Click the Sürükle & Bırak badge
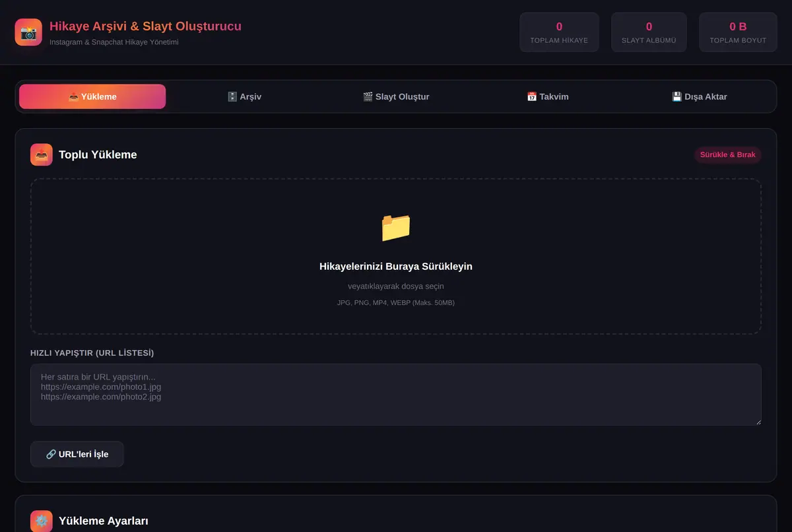 (x=728, y=155)
